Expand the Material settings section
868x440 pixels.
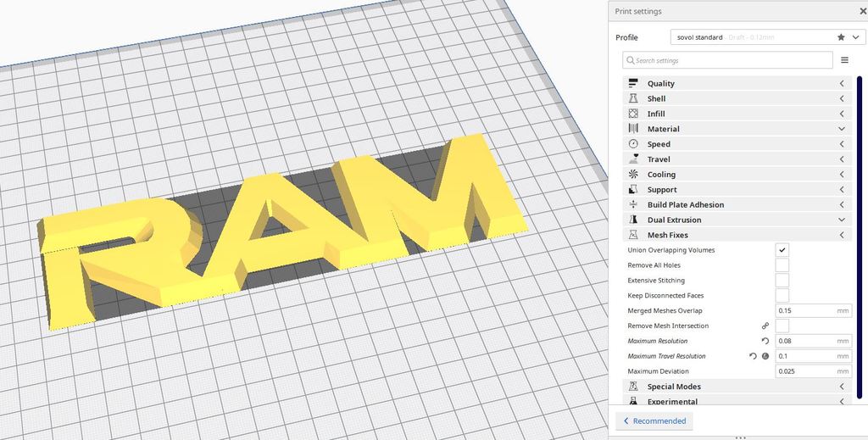coord(736,129)
